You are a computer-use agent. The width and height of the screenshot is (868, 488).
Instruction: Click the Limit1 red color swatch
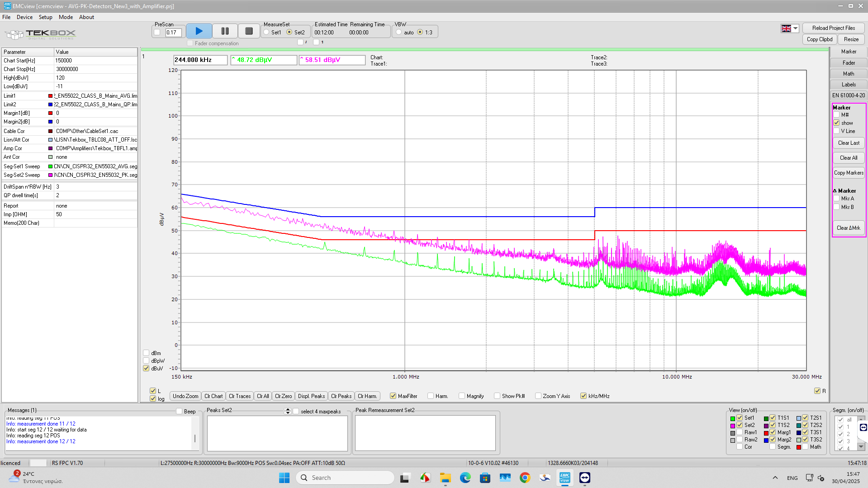point(50,96)
